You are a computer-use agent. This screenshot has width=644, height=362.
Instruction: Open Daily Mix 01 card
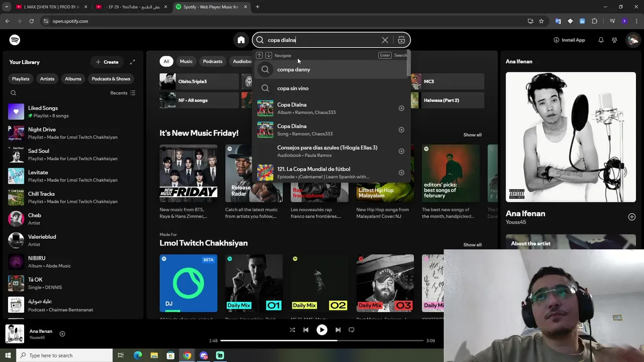pyautogui.click(x=254, y=283)
